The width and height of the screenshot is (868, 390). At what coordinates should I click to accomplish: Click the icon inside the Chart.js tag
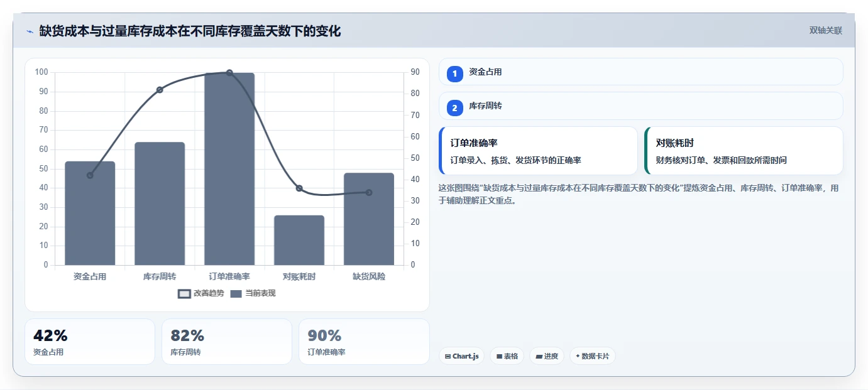coord(448,357)
